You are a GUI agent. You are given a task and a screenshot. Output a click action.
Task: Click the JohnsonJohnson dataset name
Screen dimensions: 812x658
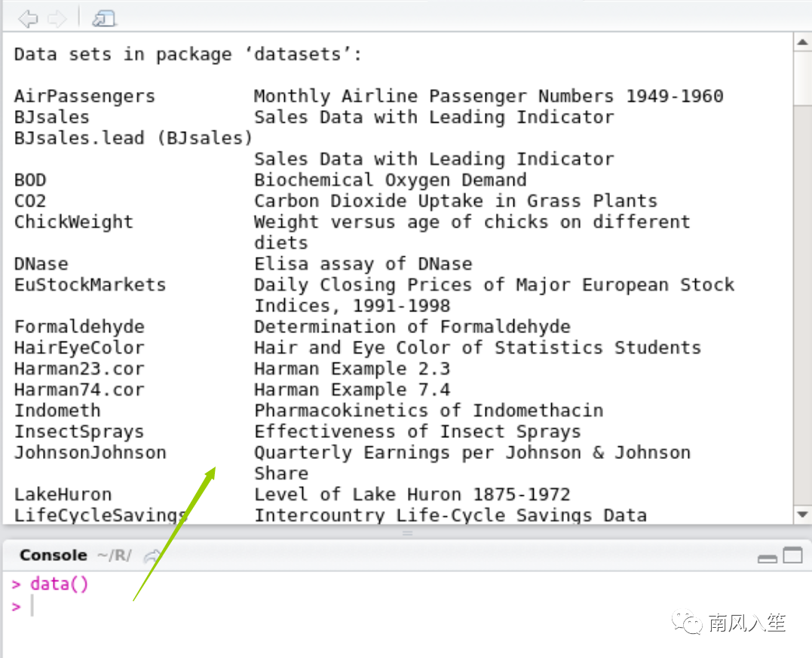(90, 453)
